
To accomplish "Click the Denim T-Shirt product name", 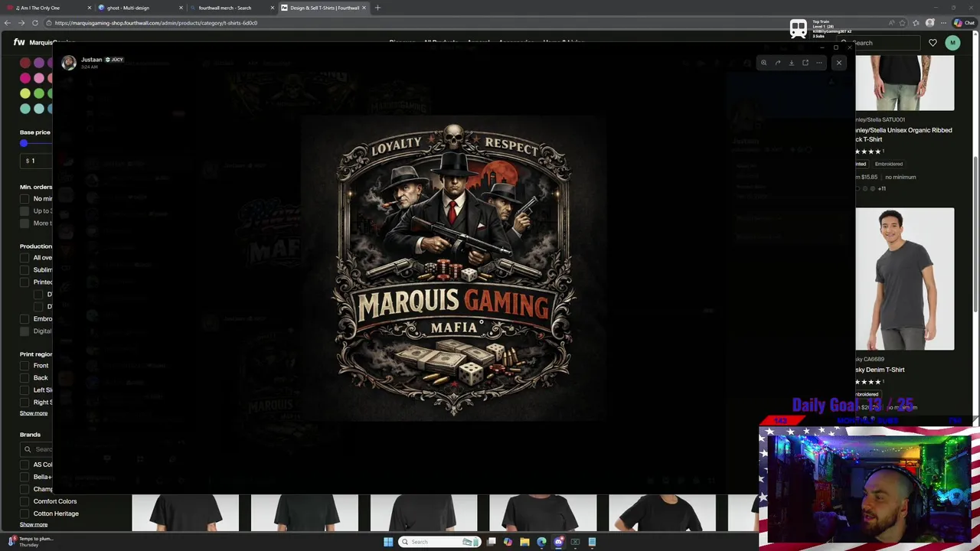I will [x=880, y=370].
